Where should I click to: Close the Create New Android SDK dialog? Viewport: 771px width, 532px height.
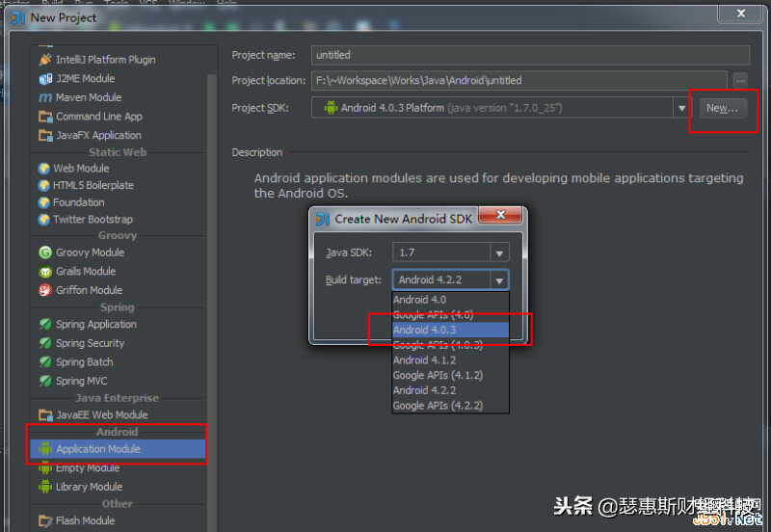point(500,215)
